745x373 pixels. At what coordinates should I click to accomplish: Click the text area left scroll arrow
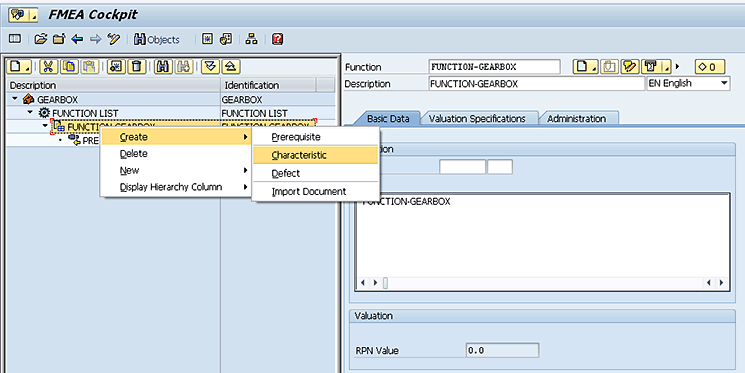(363, 283)
